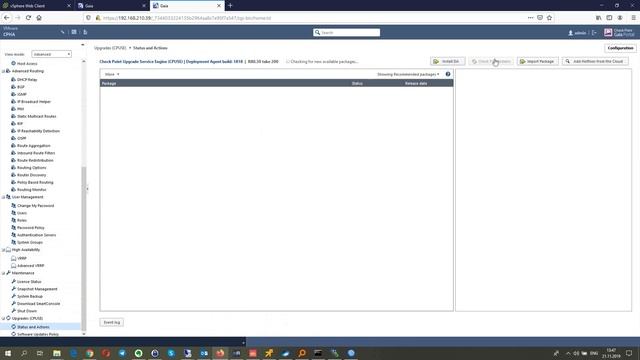Click the Routing Options icon

[13, 167]
